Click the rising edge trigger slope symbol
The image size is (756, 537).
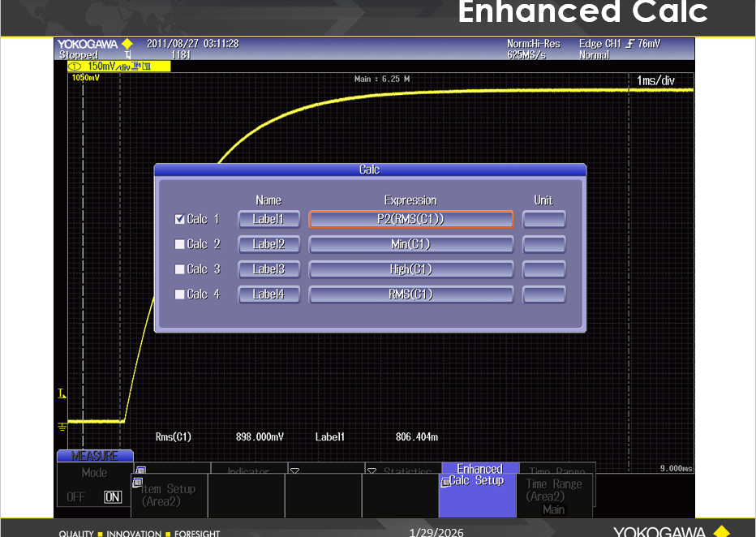629,44
